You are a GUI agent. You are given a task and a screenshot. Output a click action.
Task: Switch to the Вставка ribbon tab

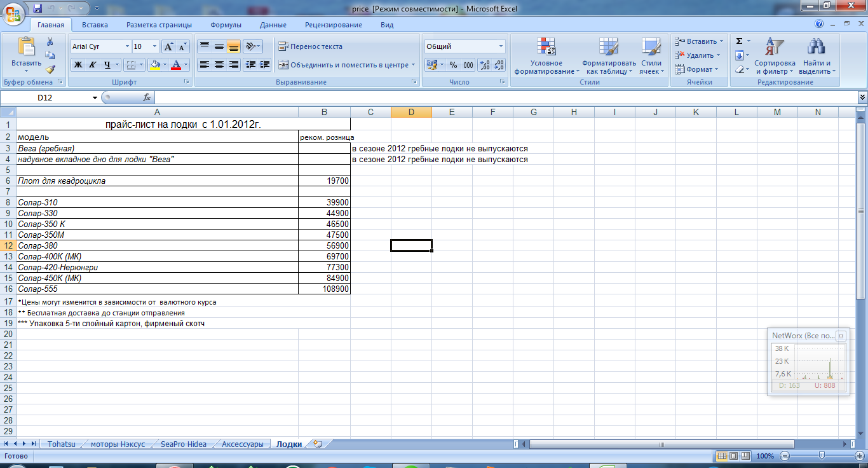pyautogui.click(x=95, y=25)
